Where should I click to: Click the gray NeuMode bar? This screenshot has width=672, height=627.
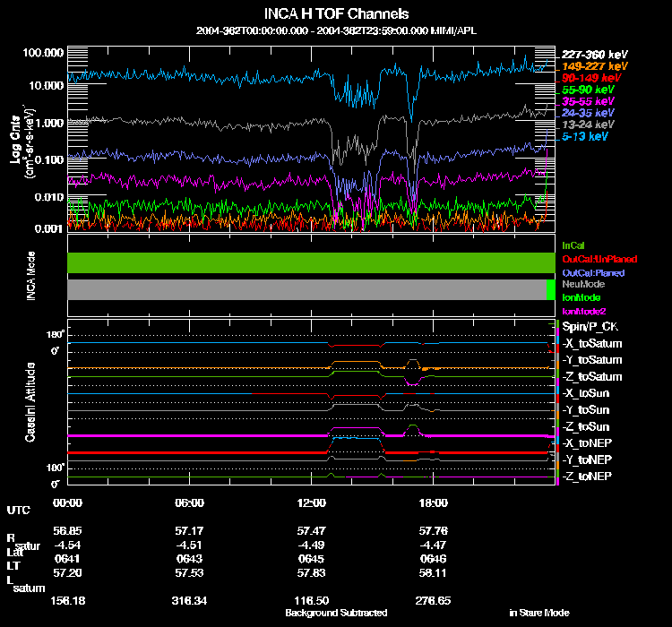pyautogui.click(x=306, y=290)
